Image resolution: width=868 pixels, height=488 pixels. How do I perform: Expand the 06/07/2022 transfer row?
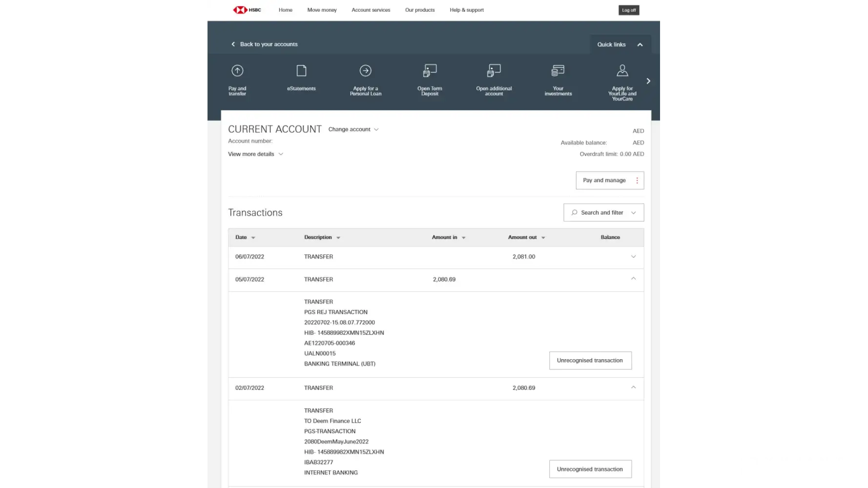point(633,257)
